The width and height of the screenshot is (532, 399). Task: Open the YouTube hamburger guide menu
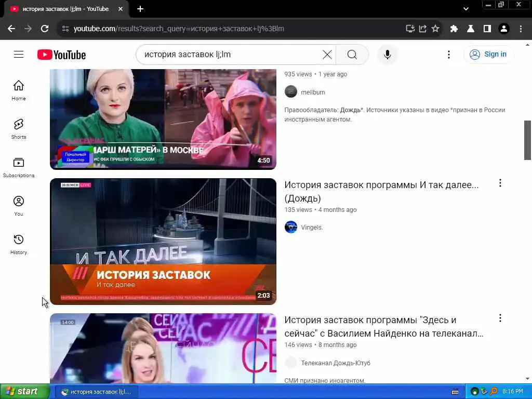coord(19,54)
